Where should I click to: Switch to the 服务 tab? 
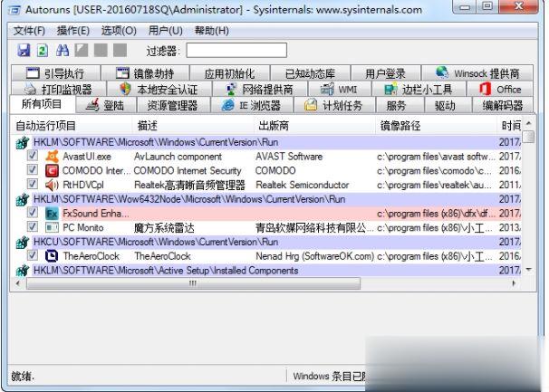pyautogui.click(x=400, y=105)
